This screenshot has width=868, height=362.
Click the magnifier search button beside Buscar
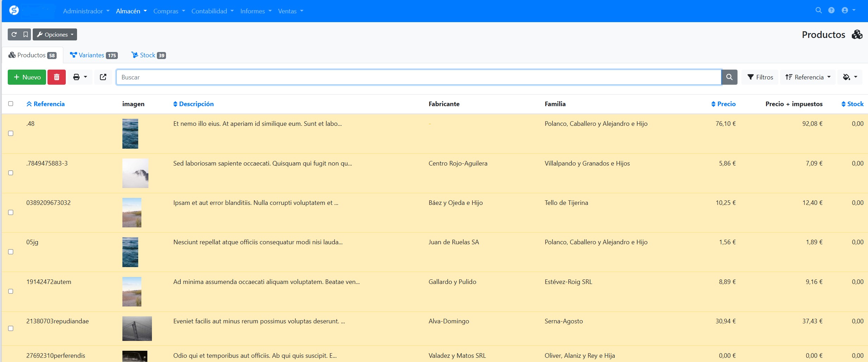(x=729, y=77)
